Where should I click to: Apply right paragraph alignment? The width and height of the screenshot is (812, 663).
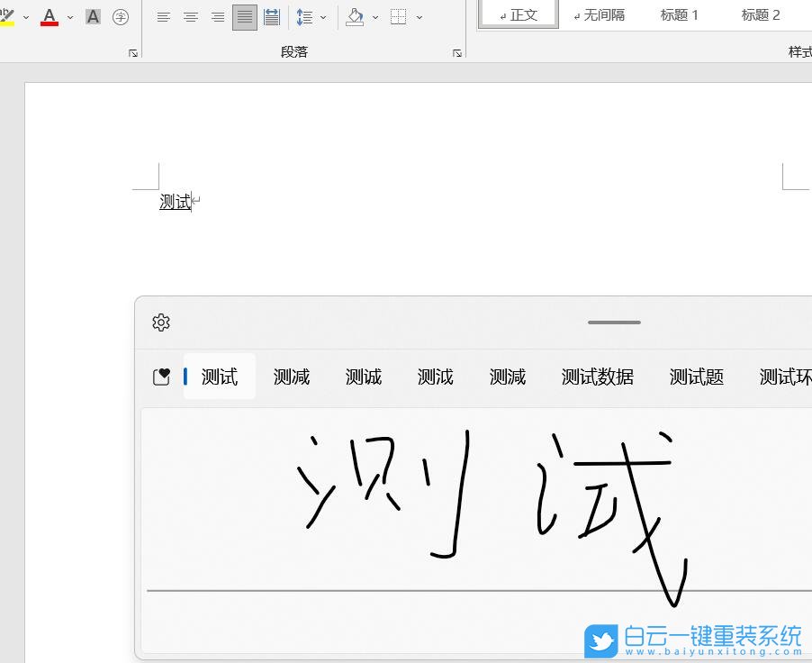217,16
